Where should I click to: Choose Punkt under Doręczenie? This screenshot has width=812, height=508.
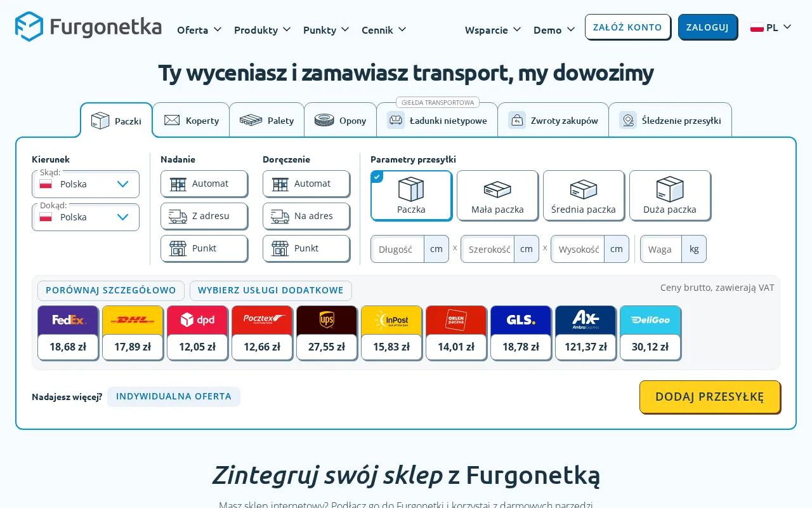coord(306,248)
